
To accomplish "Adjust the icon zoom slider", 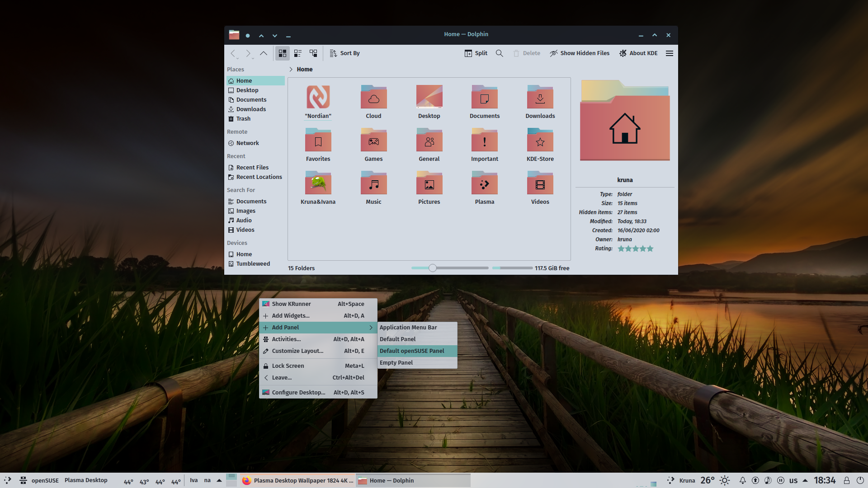I will click(x=432, y=268).
